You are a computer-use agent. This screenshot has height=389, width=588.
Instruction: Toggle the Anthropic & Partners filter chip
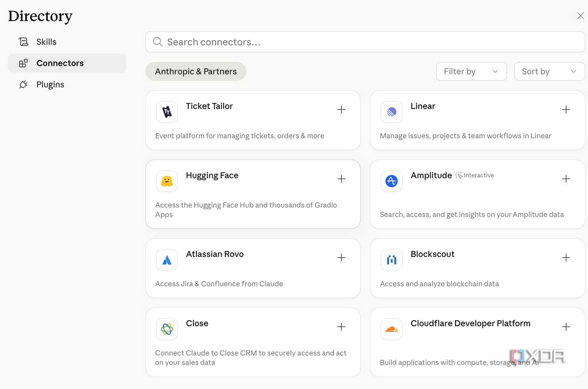tap(196, 72)
